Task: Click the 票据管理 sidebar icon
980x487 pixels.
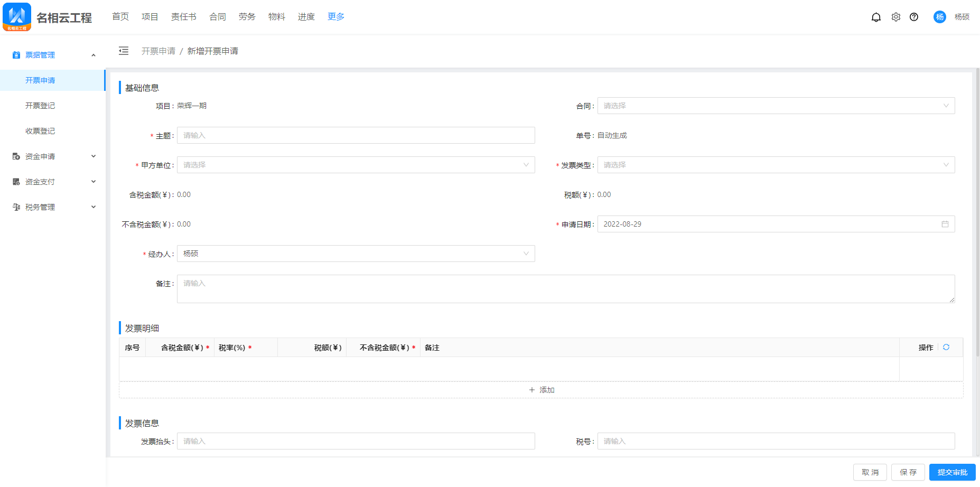Action: [x=16, y=55]
